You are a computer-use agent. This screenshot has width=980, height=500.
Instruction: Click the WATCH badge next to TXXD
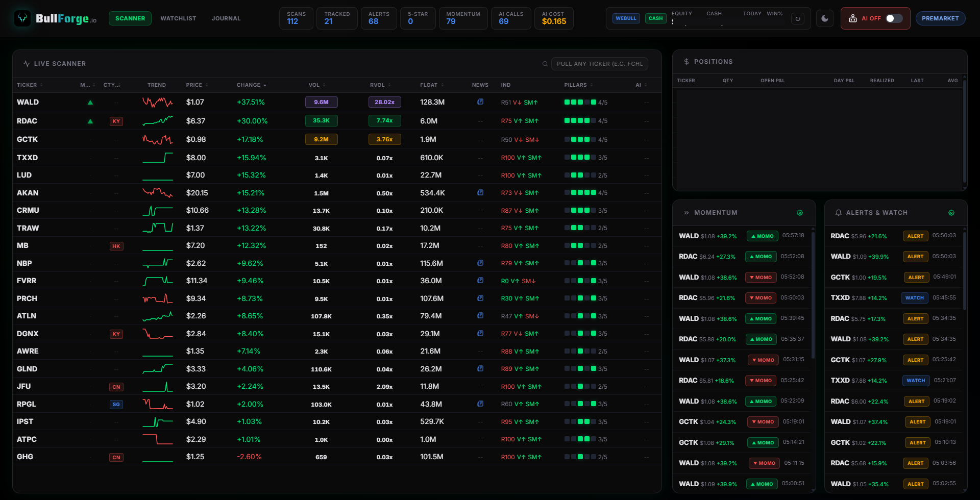click(915, 297)
